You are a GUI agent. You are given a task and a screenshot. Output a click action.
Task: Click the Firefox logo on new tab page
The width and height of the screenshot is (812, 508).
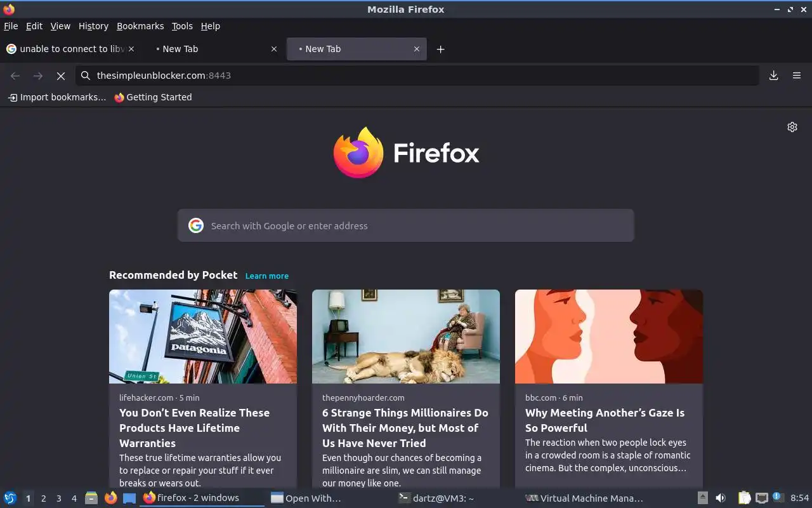pyautogui.click(x=406, y=152)
